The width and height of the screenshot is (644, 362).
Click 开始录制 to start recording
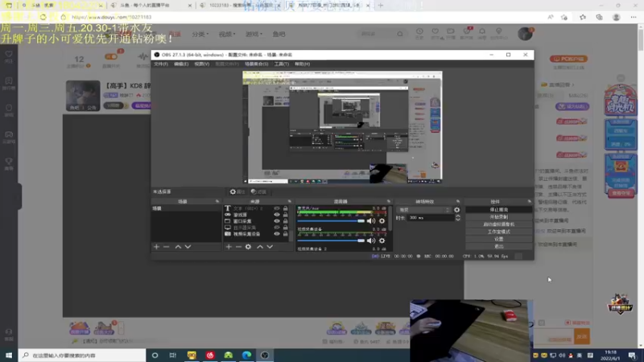coord(498,216)
